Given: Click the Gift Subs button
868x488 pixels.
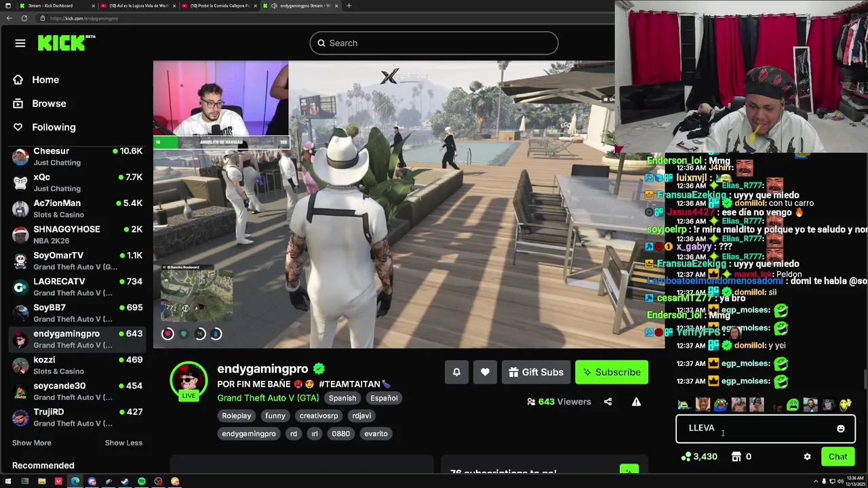Looking at the screenshot, I should [x=536, y=372].
